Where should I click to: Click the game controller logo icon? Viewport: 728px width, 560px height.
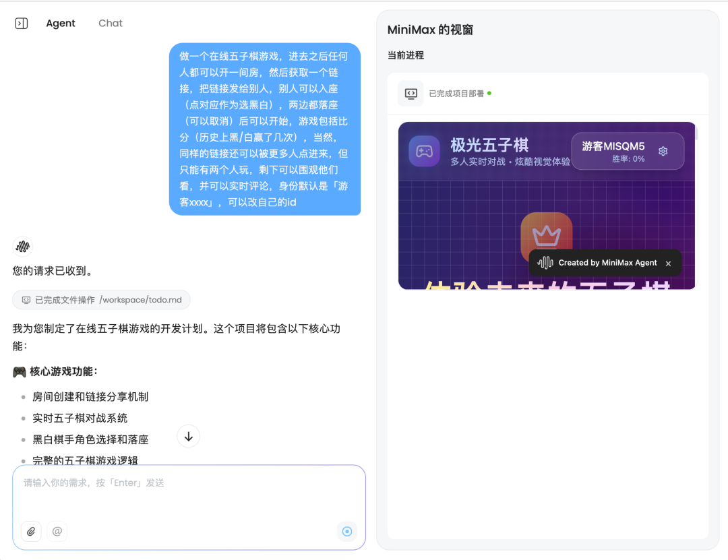click(425, 151)
